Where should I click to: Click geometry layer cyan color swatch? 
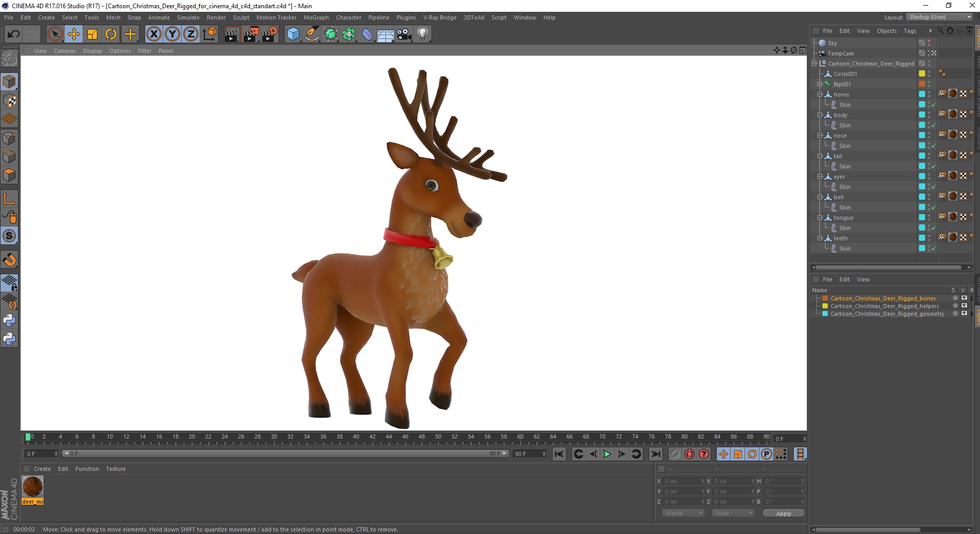(x=825, y=314)
